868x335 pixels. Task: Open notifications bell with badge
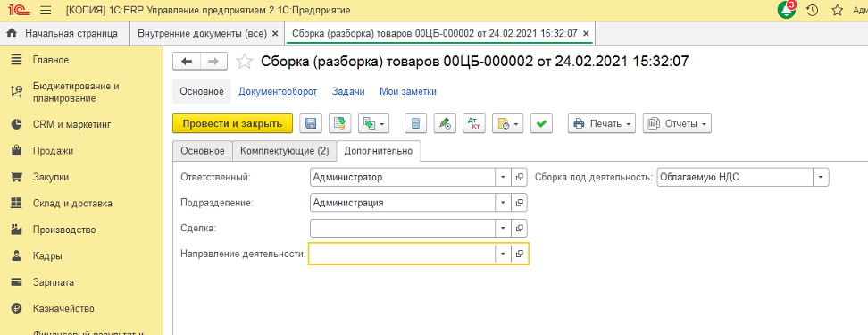786,10
